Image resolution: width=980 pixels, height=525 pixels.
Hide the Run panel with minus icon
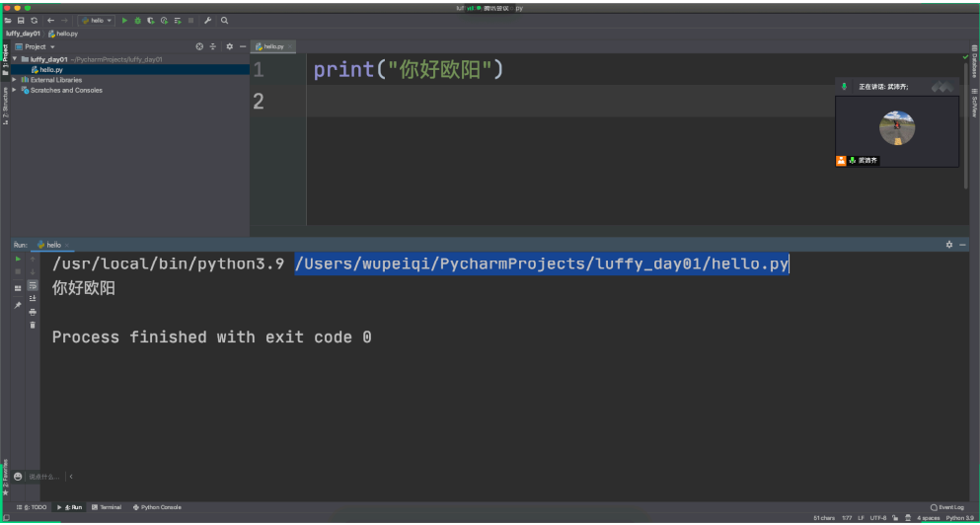962,245
